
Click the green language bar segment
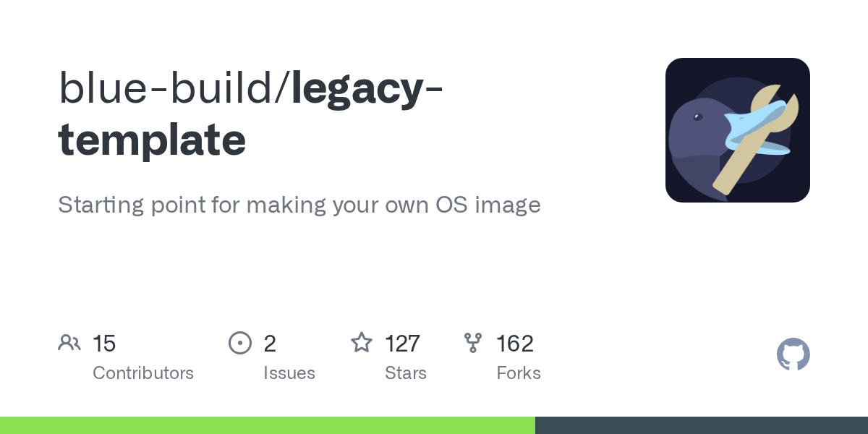(268, 425)
